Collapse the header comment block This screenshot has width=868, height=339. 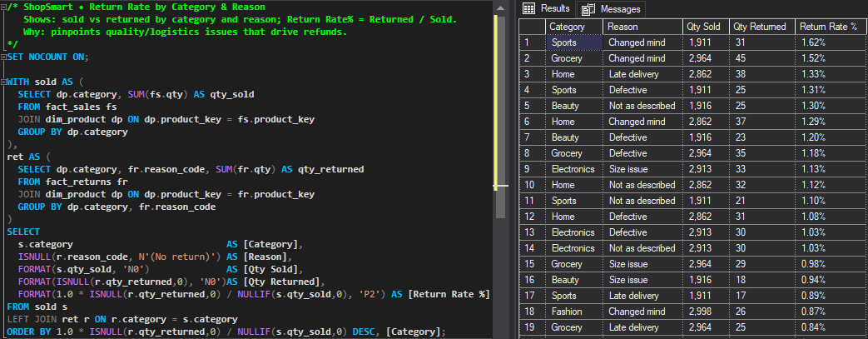click(2, 6)
